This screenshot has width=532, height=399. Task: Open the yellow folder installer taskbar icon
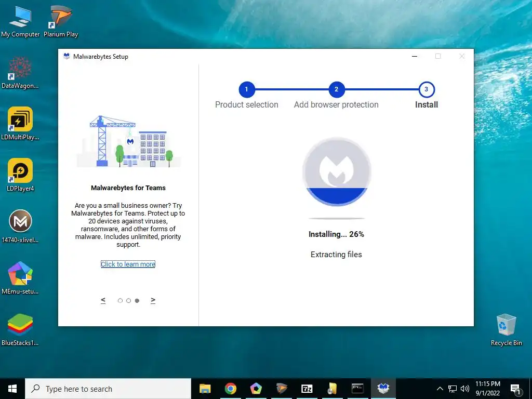[332, 389]
